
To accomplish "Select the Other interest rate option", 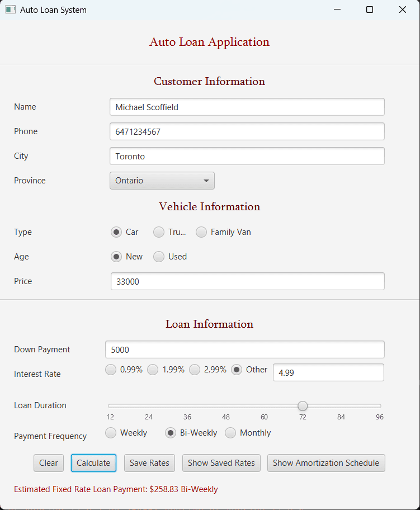I will [x=236, y=370].
